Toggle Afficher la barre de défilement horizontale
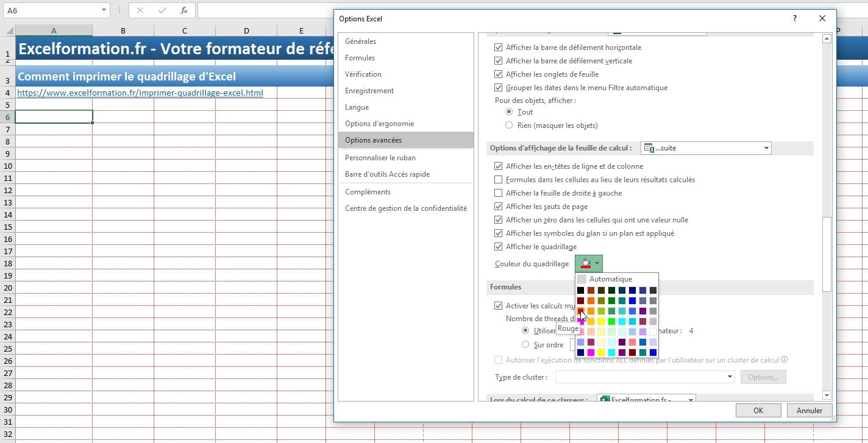The height and width of the screenshot is (443, 868). (x=498, y=48)
